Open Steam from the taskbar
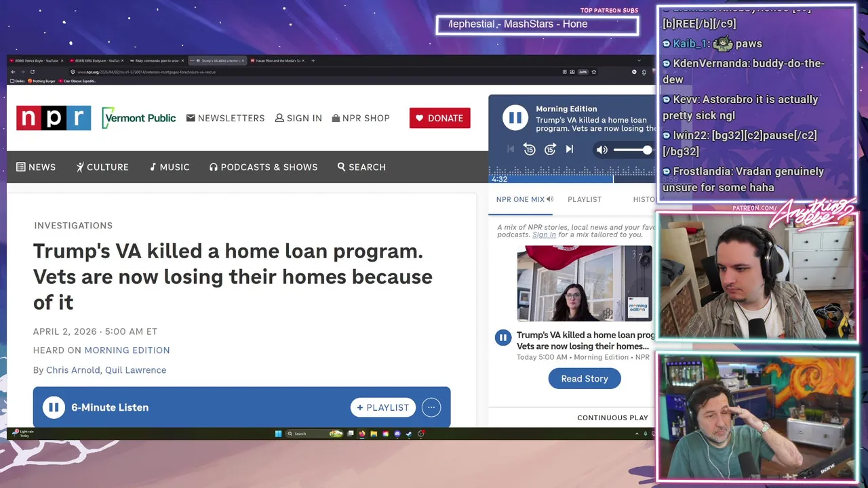868x488 pixels. coord(409,434)
